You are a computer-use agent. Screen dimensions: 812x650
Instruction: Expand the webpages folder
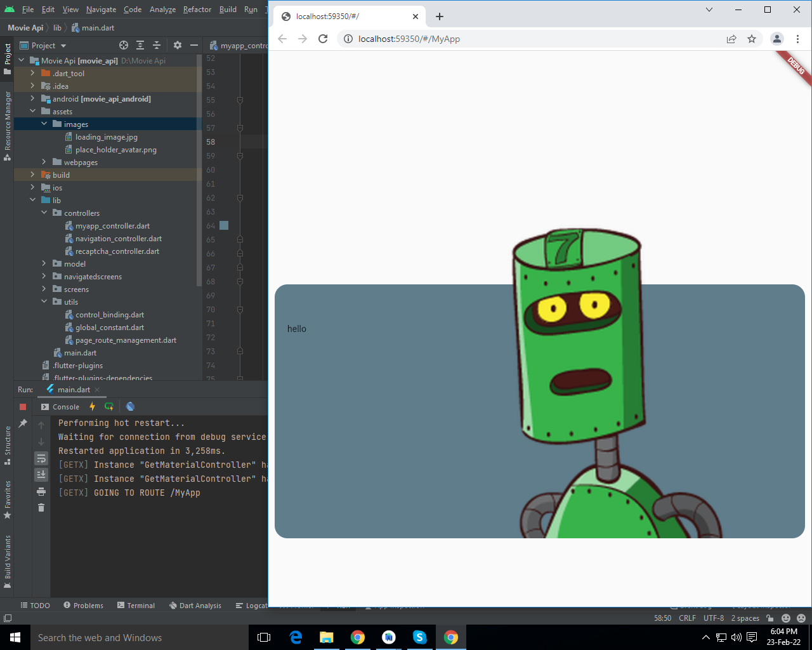tap(44, 162)
